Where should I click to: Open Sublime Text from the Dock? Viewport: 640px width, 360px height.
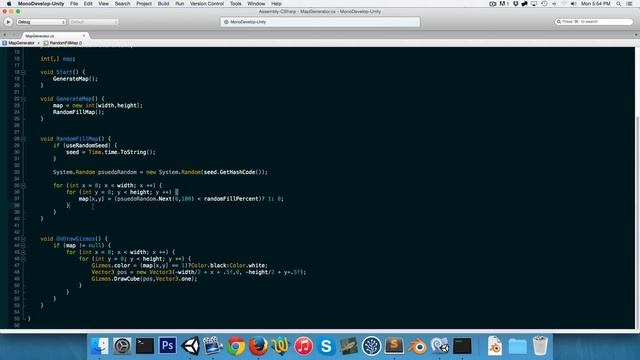[x=394, y=346]
